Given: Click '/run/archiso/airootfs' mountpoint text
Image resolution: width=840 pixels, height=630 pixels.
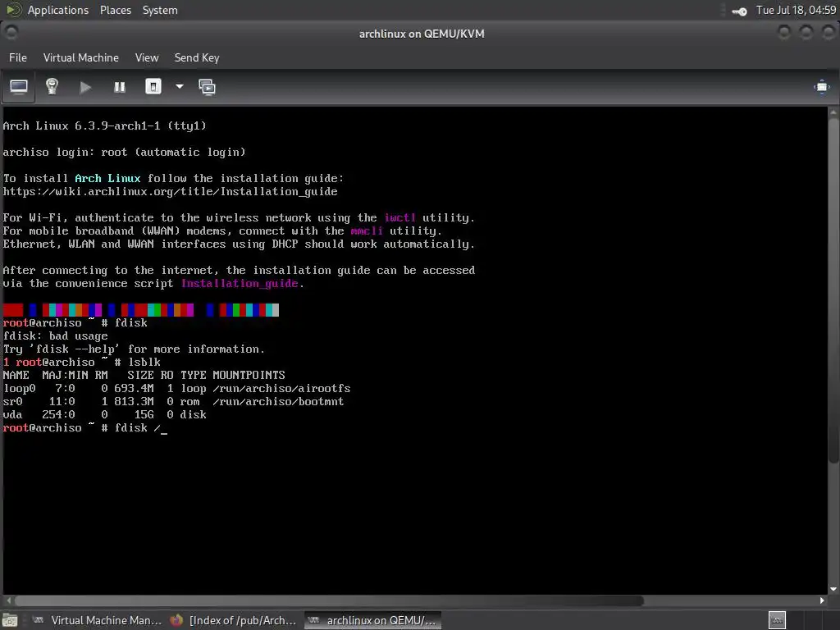Looking at the screenshot, I should (x=281, y=388).
